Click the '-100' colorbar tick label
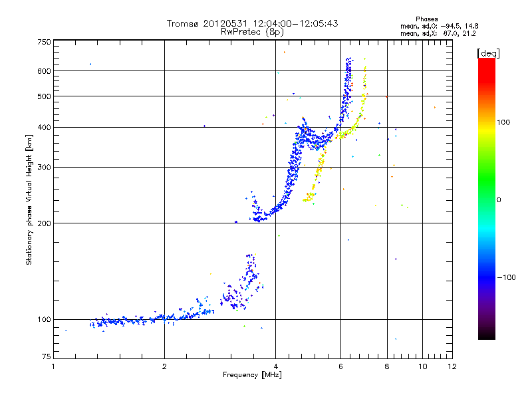Viewport: 532px width, 399px height. tap(506, 277)
